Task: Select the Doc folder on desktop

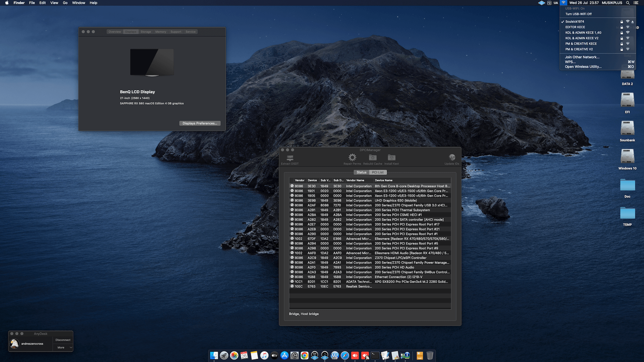Action: pyautogui.click(x=627, y=188)
